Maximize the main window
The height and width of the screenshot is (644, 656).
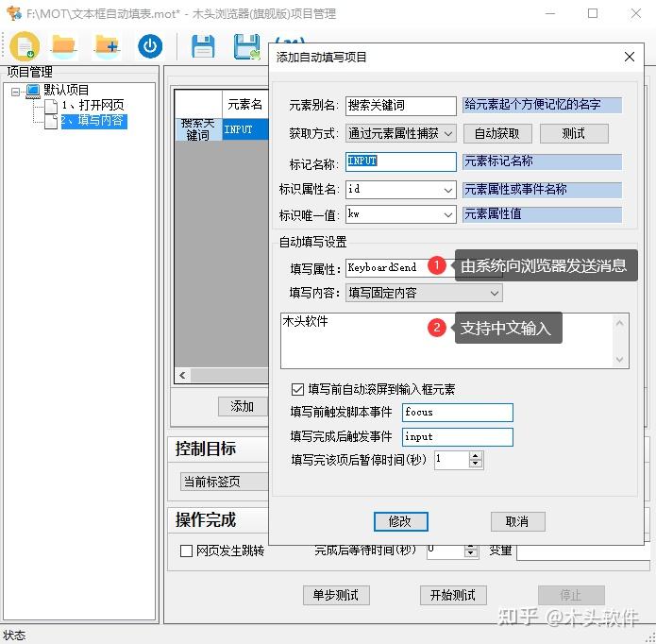[x=593, y=14]
